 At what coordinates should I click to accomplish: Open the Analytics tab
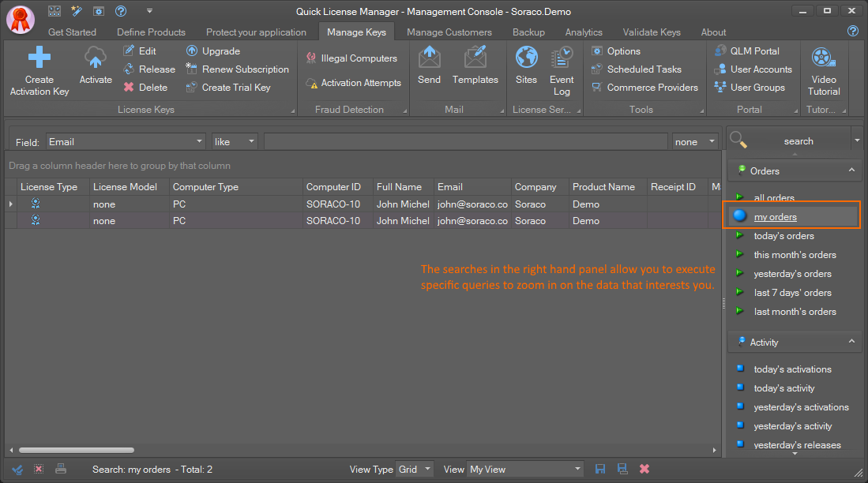[x=584, y=32]
